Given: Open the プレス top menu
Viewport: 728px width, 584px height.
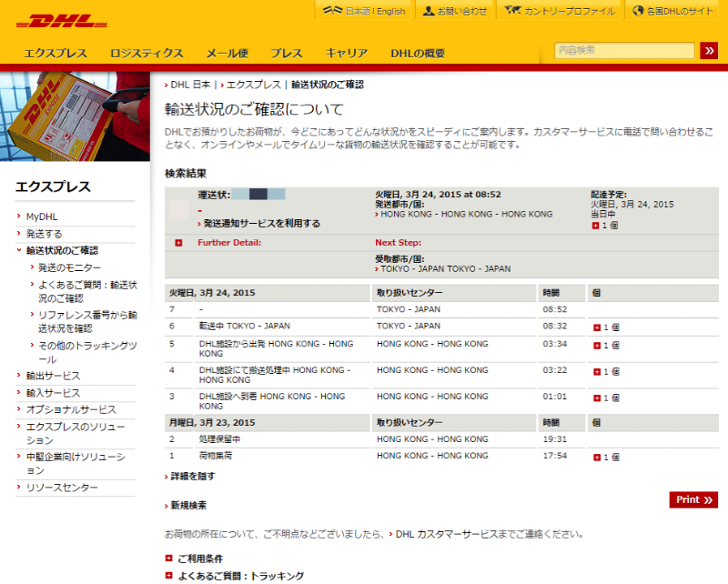Looking at the screenshot, I should click(x=287, y=54).
